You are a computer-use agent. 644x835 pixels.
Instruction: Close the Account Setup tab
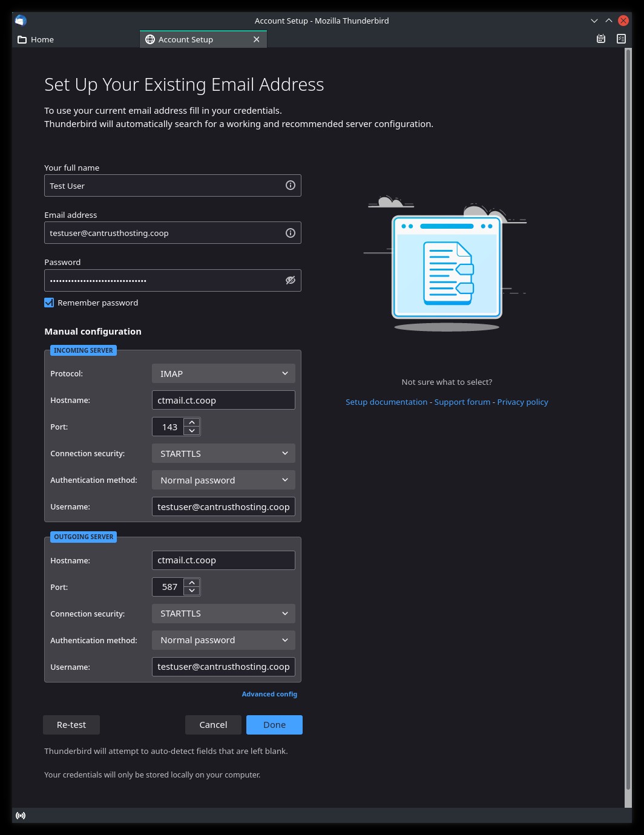[257, 39]
